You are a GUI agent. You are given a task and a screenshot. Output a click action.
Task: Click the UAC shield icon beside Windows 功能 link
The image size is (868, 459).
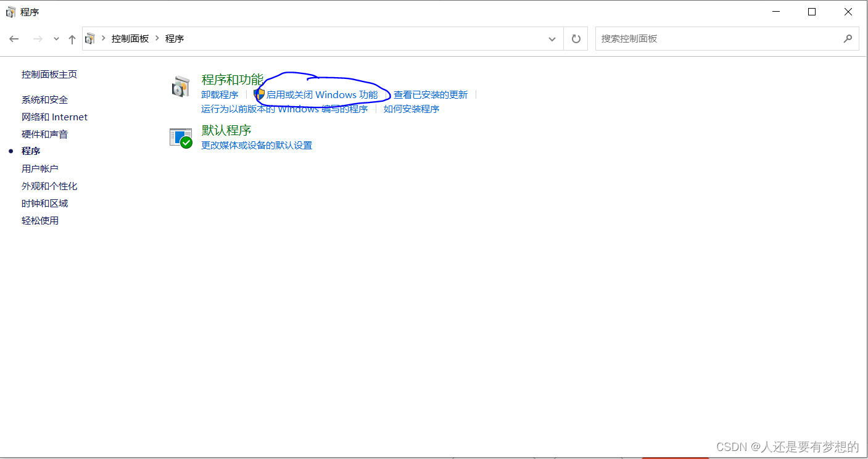[260, 94]
